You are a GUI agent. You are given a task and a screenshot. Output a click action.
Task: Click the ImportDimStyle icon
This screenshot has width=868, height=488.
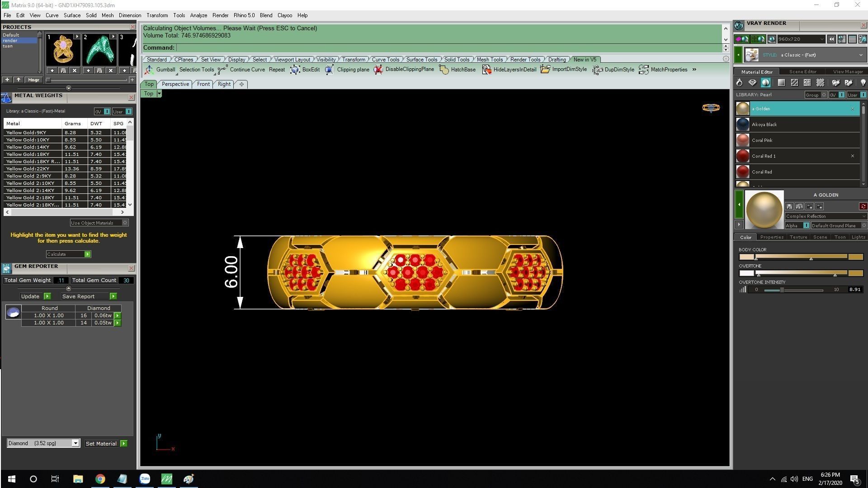545,70
